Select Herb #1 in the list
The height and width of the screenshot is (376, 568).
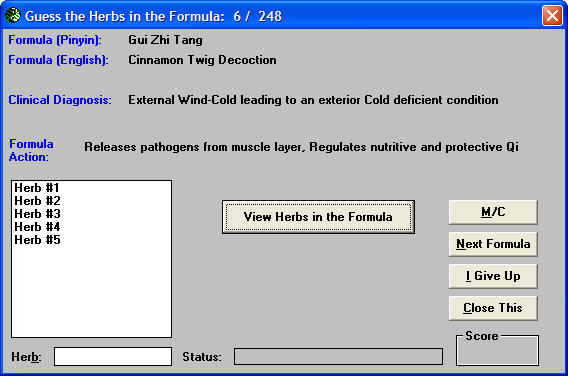coord(37,188)
